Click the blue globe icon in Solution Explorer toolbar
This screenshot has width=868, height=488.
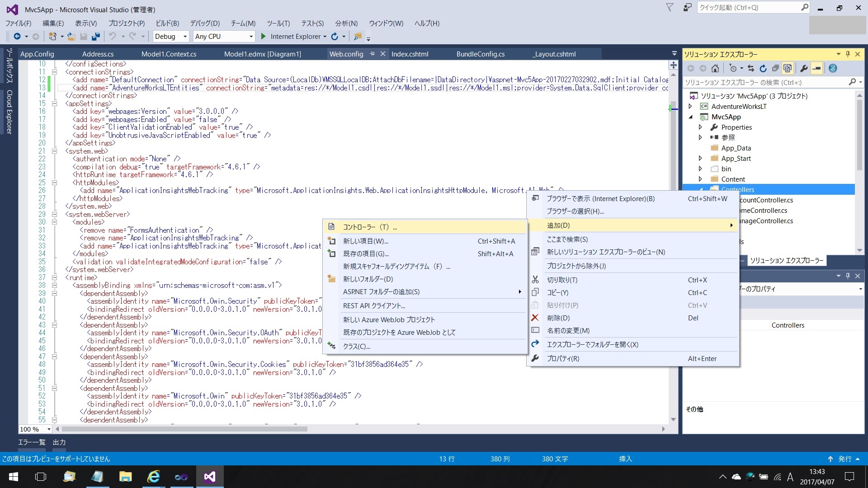[x=833, y=68]
